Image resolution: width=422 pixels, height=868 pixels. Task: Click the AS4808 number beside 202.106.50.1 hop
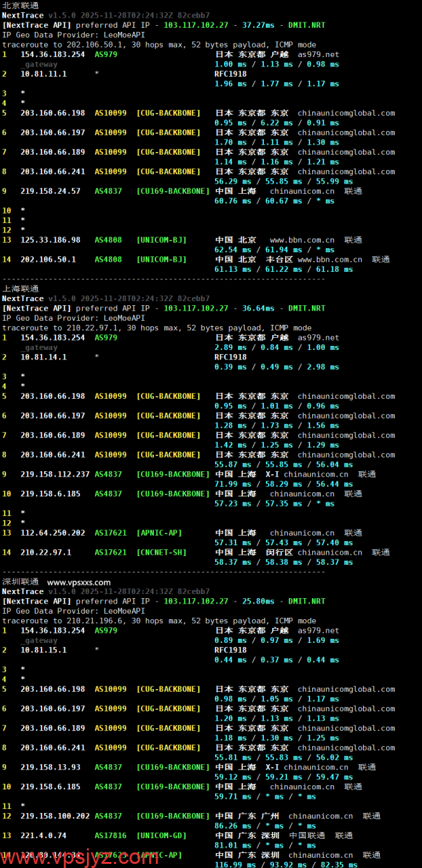click(x=109, y=259)
